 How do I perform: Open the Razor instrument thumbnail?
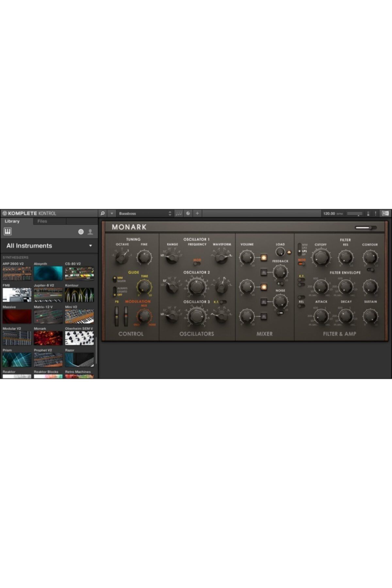(79, 360)
